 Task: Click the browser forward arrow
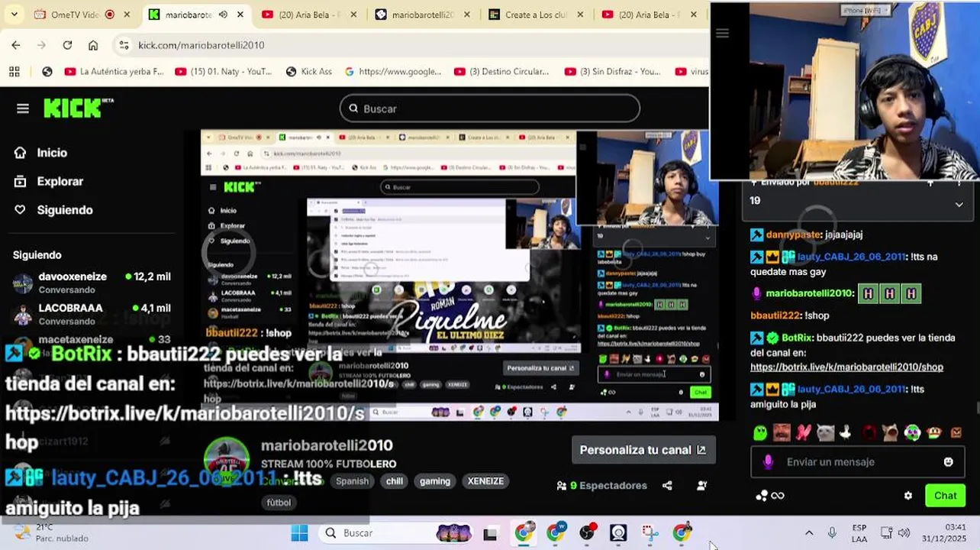pyautogui.click(x=41, y=45)
